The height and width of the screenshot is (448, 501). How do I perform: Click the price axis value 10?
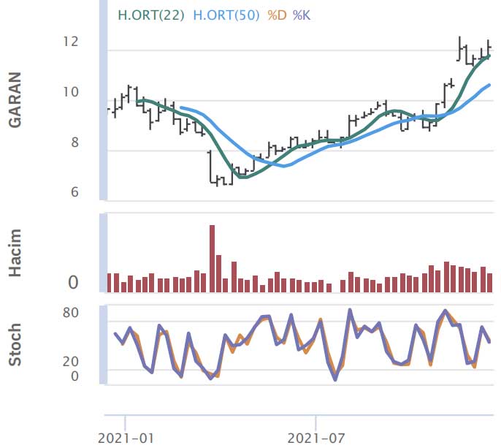(x=71, y=92)
